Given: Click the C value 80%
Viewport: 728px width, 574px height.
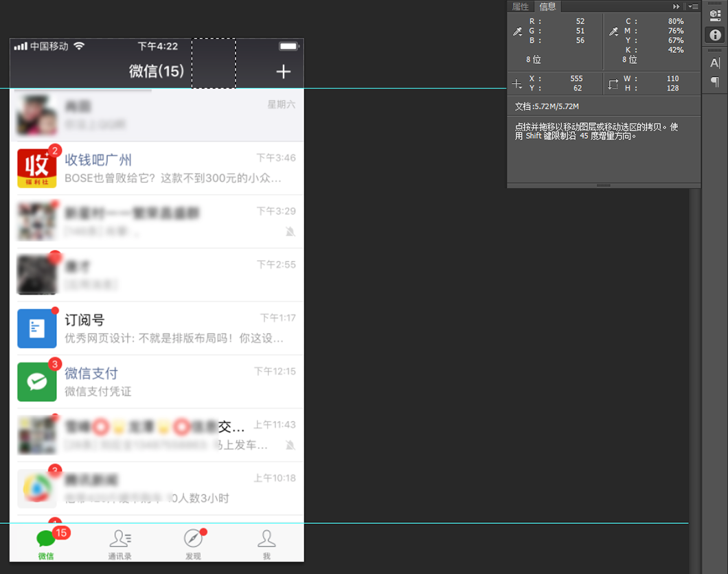Looking at the screenshot, I should coord(676,21).
